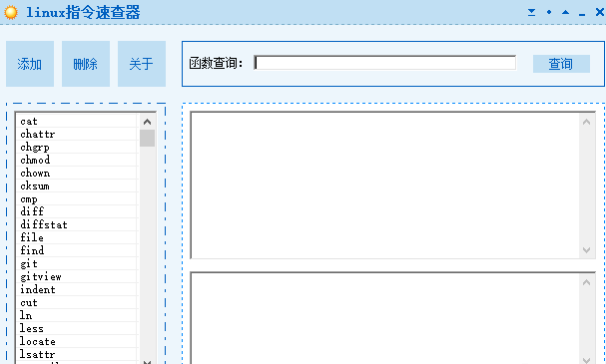The height and width of the screenshot is (364, 606).
Task: Select 'cut' in the command list
Action: coord(77,302)
